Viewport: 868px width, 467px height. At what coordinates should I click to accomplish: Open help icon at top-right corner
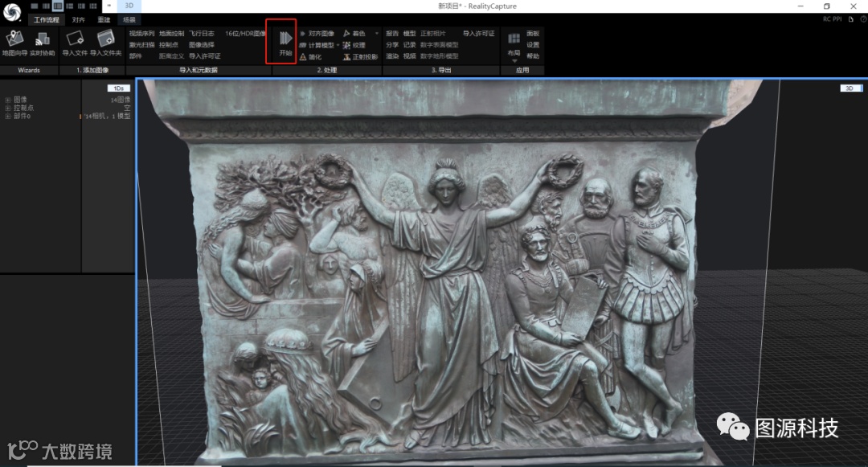point(863,19)
